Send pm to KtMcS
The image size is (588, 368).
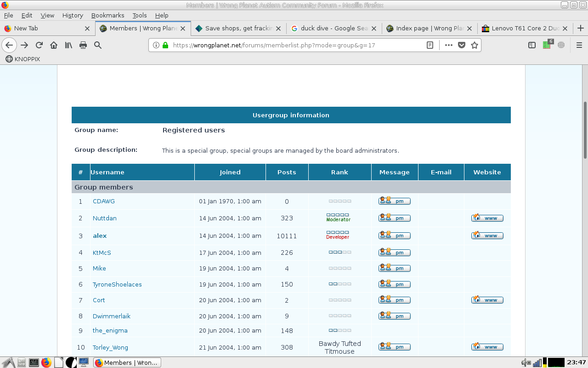395,252
